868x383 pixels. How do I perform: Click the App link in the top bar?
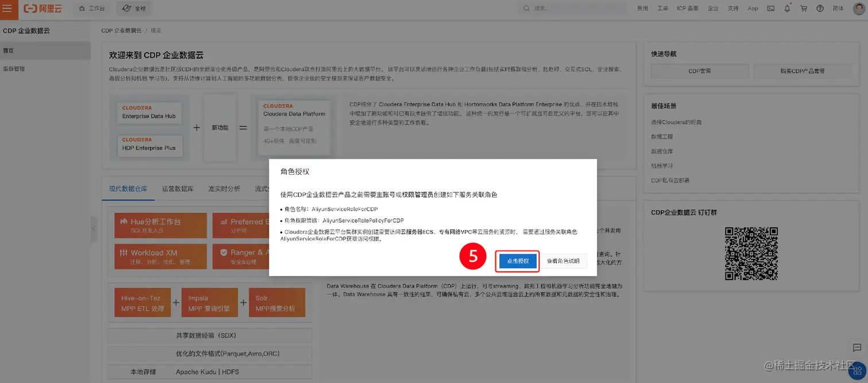click(753, 9)
